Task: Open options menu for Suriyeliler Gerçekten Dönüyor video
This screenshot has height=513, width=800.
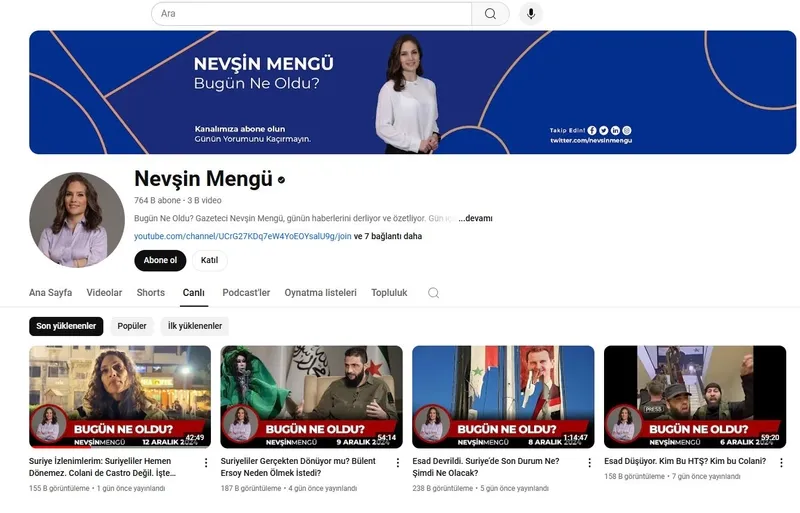Action: (398, 463)
